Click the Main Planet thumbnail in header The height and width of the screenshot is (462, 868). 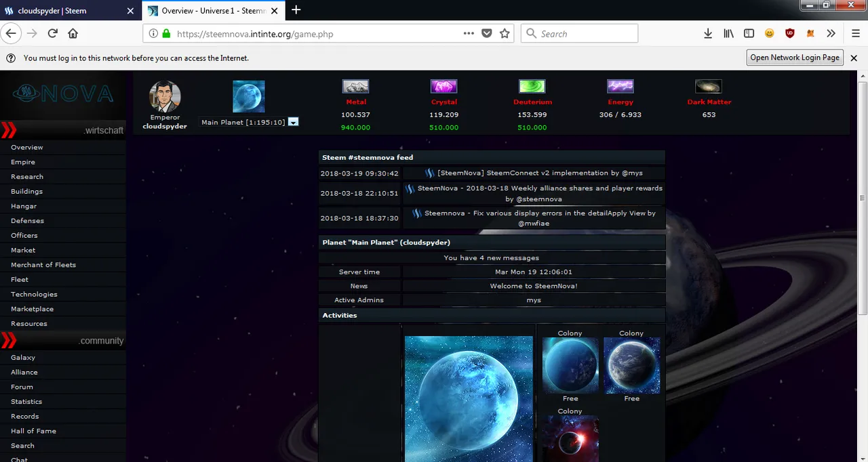pos(249,96)
